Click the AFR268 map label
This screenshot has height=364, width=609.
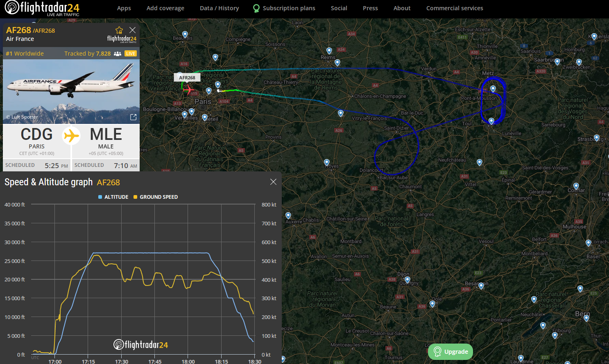tap(187, 78)
